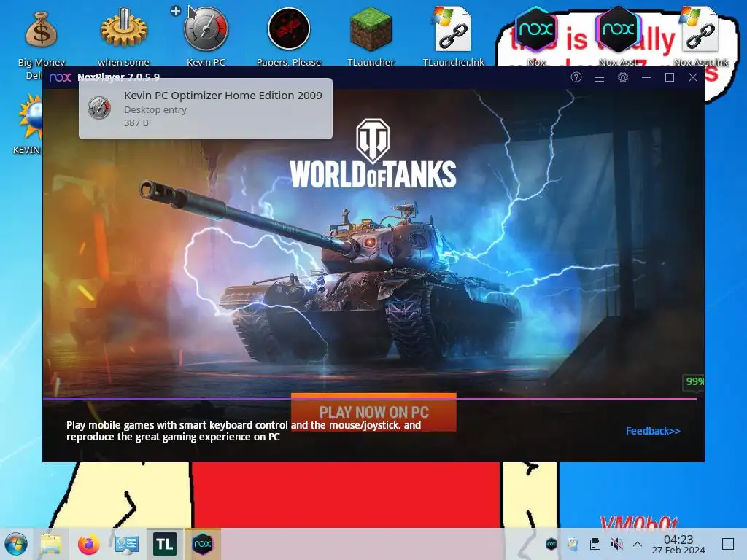Click the 99% loading indicator
The image size is (747, 560).
694,381
